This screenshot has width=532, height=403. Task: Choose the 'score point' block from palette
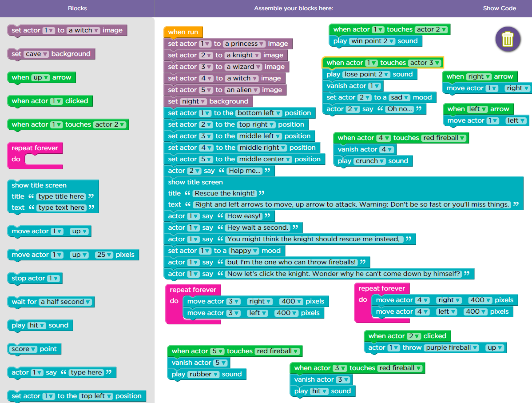click(x=34, y=349)
